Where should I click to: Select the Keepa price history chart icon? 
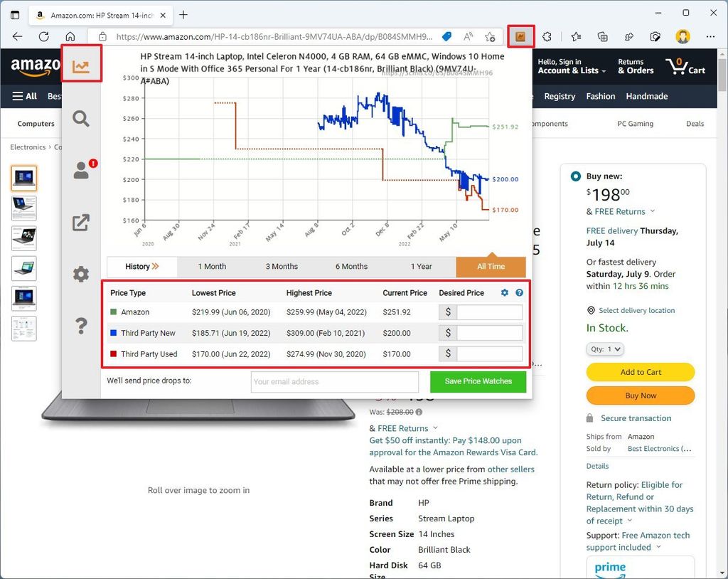tap(81, 63)
